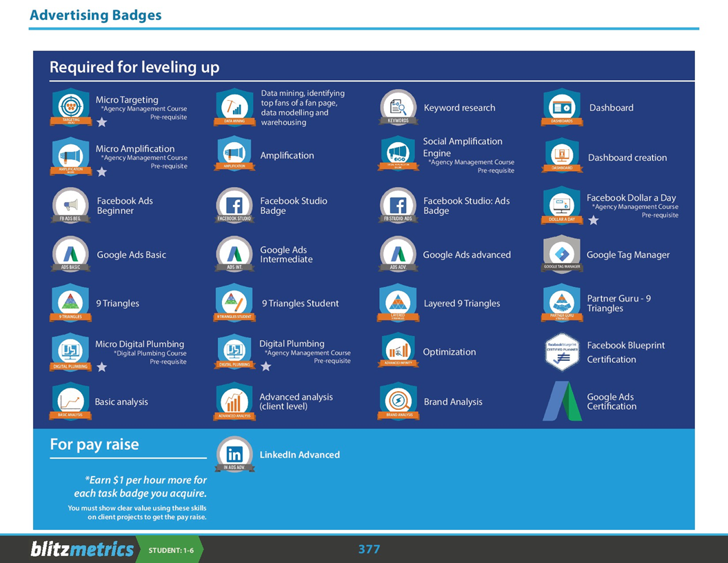Select the Brand Analysis badge icon

click(398, 401)
